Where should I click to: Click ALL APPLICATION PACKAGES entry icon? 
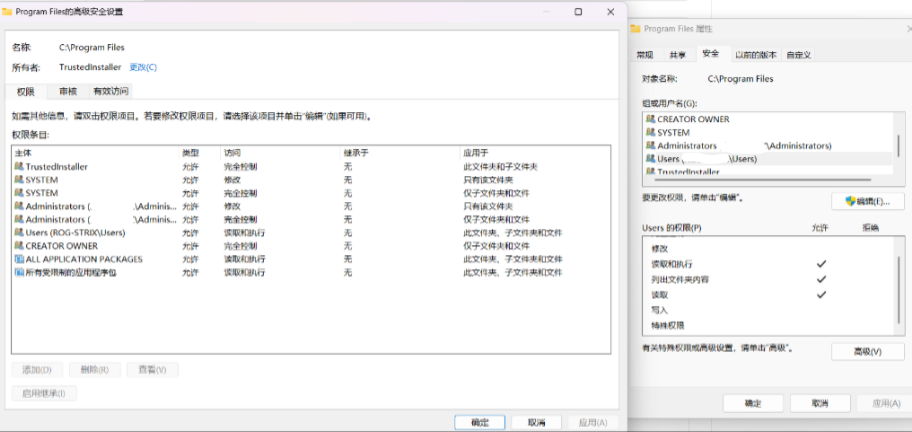[19, 259]
